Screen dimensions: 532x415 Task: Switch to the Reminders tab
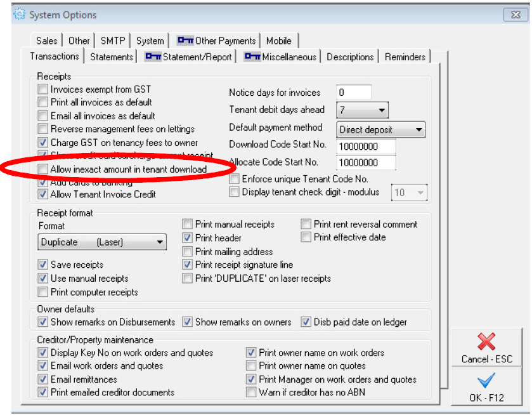pyautogui.click(x=405, y=56)
